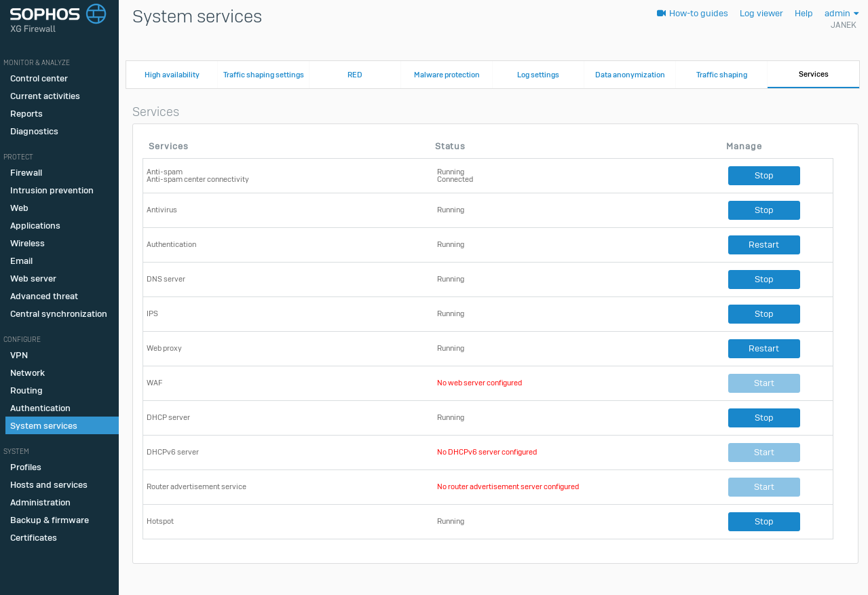This screenshot has width=868, height=595.
Task: Stop the Anti-spam service
Action: (x=763, y=176)
